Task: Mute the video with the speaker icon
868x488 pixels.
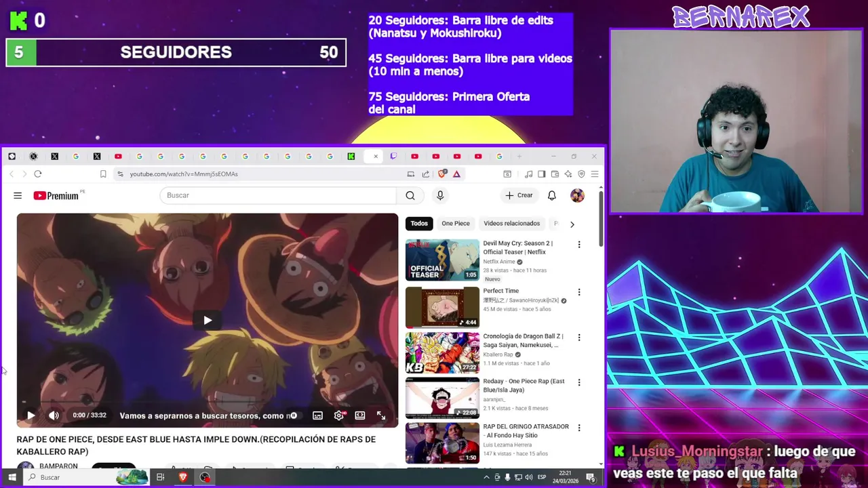Action: (54, 415)
